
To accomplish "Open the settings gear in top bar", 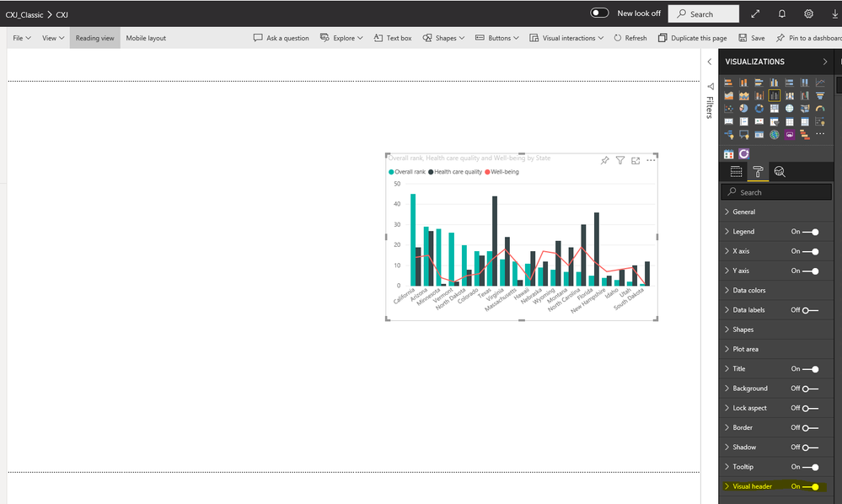I will (808, 14).
